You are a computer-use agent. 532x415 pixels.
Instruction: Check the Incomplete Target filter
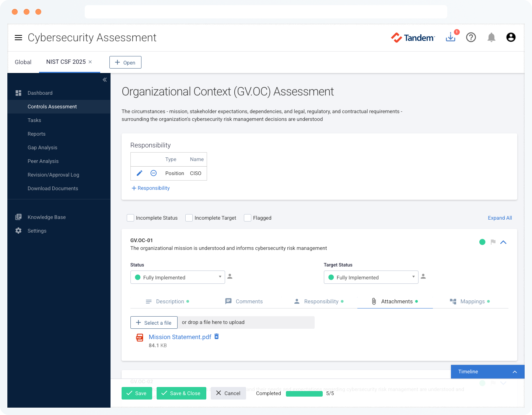coord(189,218)
